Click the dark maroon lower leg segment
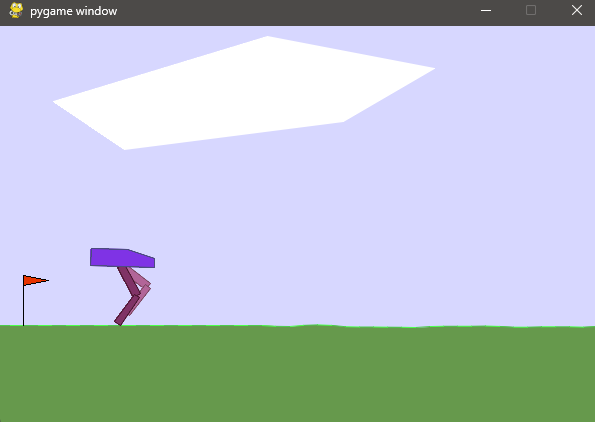Screen dimensions: 595x422 coord(127,310)
